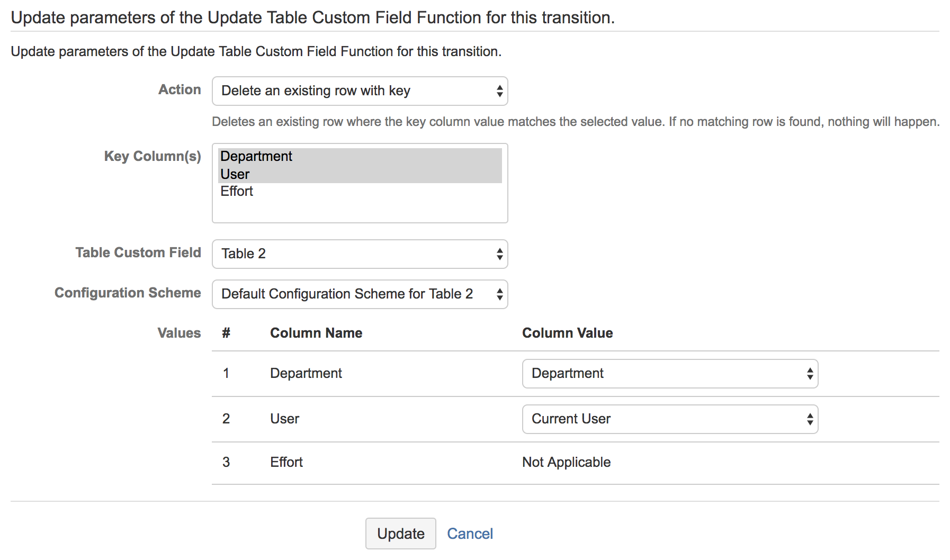Viewport: 950px width, 560px height.
Task: Click the Current User stepper arrows
Action: click(x=809, y=419)
